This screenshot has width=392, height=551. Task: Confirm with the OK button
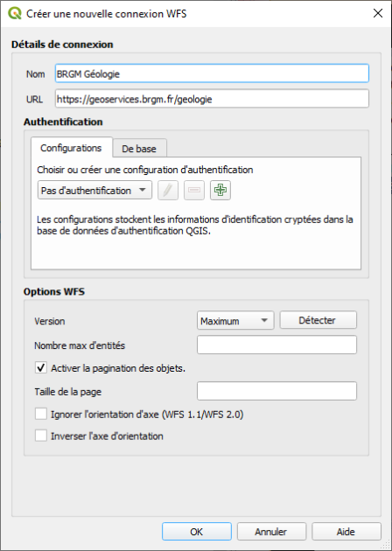click(x=197, y=532)
